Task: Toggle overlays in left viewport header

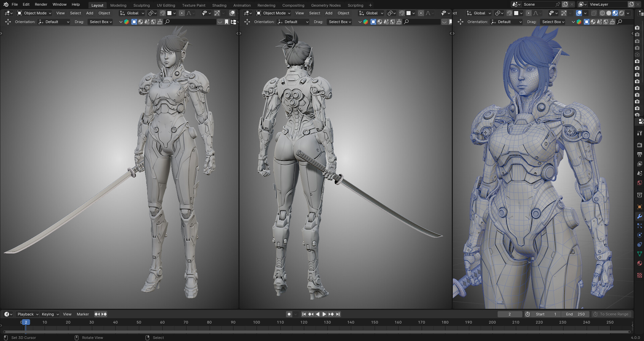Action: (x=232, y=13)
